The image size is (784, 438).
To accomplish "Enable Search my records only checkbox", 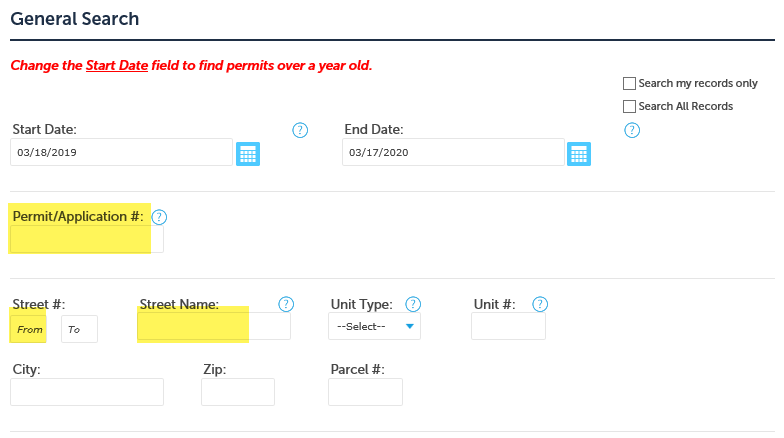I will click(x=630, y=84).
